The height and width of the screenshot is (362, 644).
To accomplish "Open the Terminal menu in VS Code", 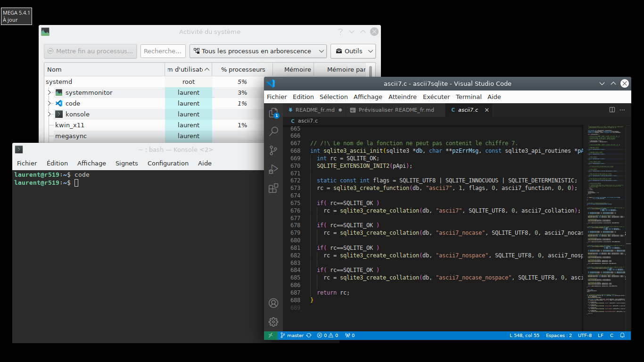I will coord(468,97).
